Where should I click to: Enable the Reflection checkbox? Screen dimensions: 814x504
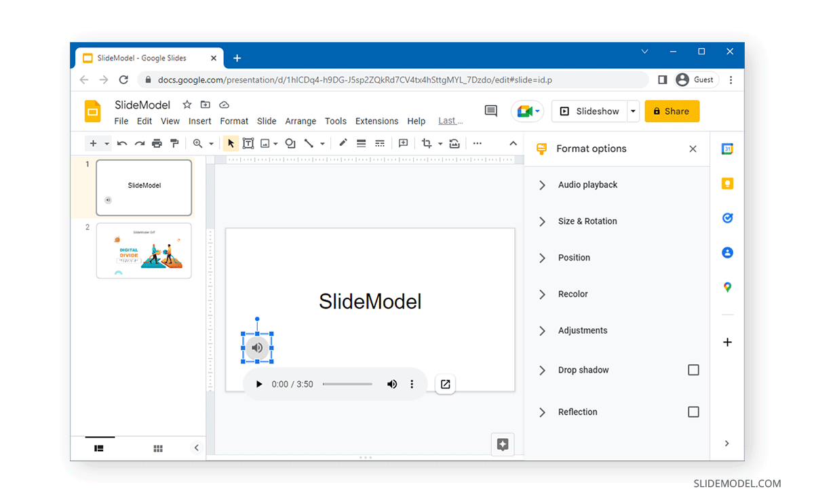click(693, 412)
